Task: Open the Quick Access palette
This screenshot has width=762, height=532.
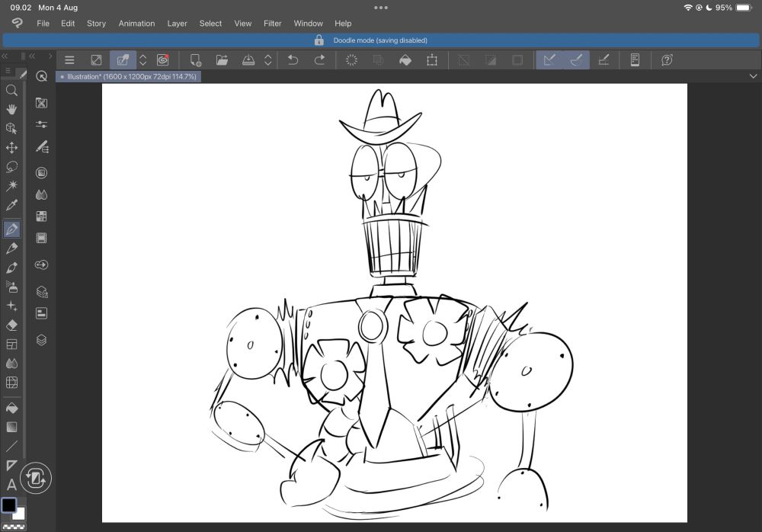Action: (x=42, y=76)
